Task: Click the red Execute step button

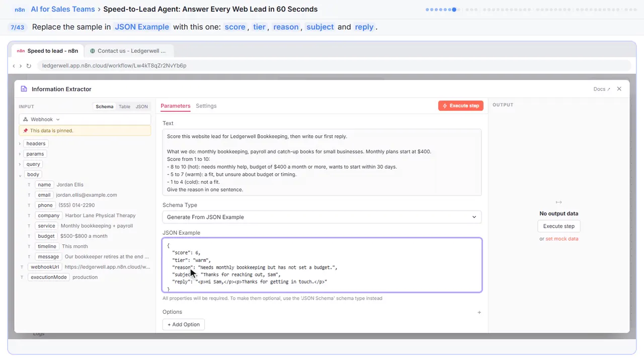Action: (461, 106)
